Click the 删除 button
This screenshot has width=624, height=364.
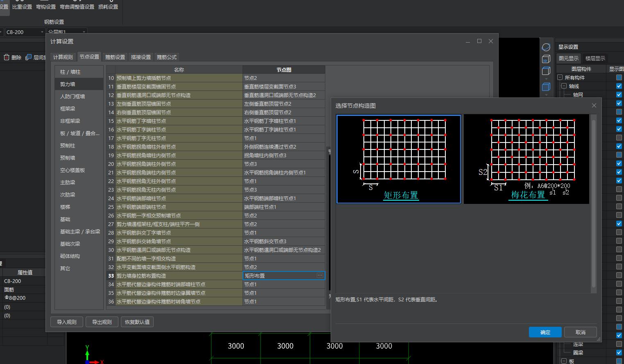[x=13, y=57]
